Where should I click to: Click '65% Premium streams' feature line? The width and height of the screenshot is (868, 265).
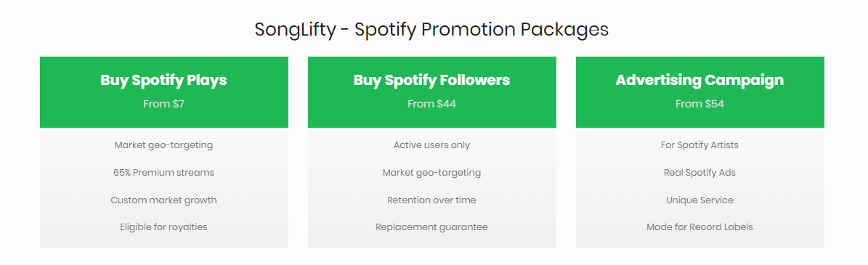(164, 173)
